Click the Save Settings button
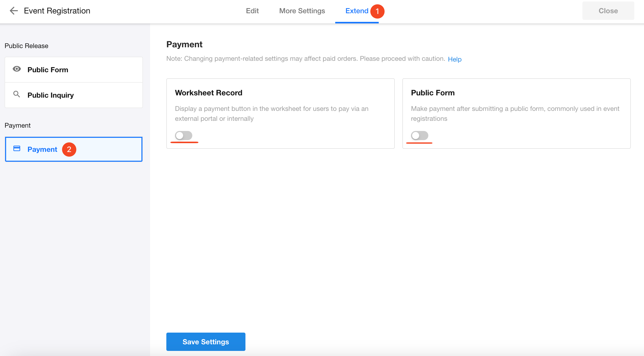Image resolution: width=644 pixels, height=356 pixels. tap(206, 342)
